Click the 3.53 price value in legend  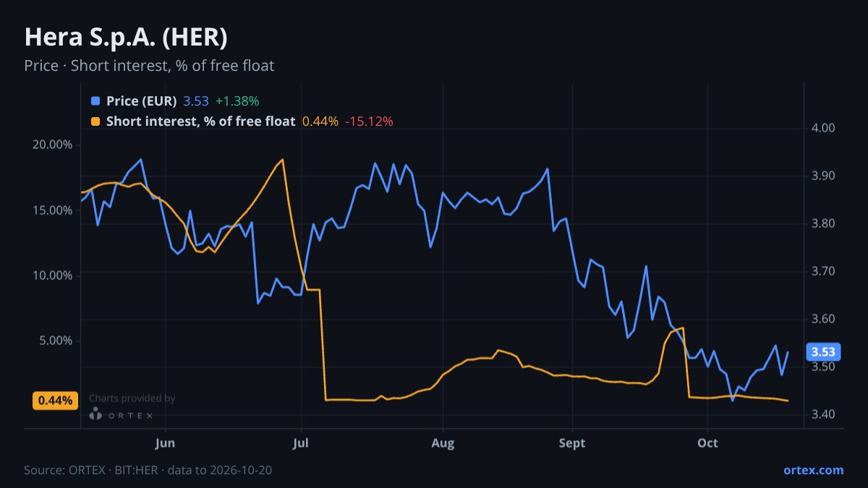196,101
